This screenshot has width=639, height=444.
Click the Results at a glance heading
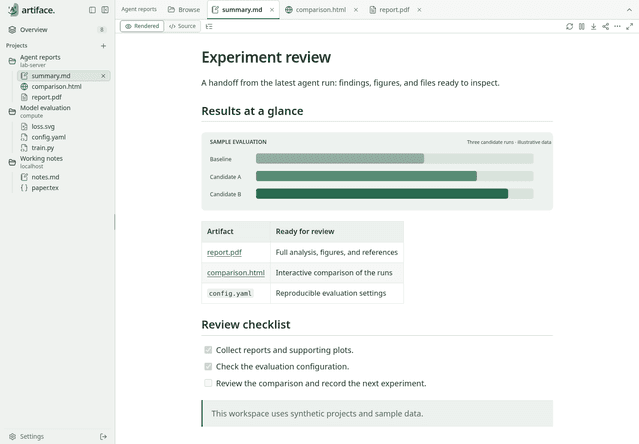click(252, 111)
